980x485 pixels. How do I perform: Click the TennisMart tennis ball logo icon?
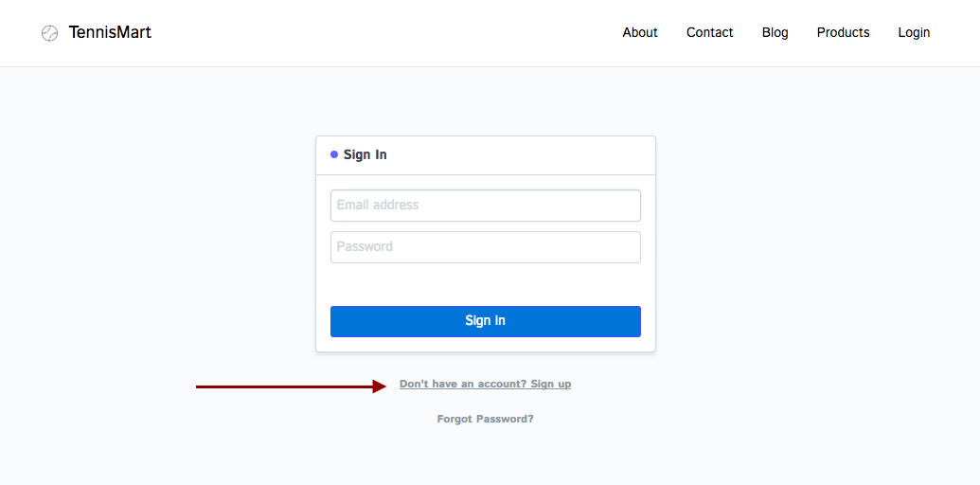click(x=49, y=33)
